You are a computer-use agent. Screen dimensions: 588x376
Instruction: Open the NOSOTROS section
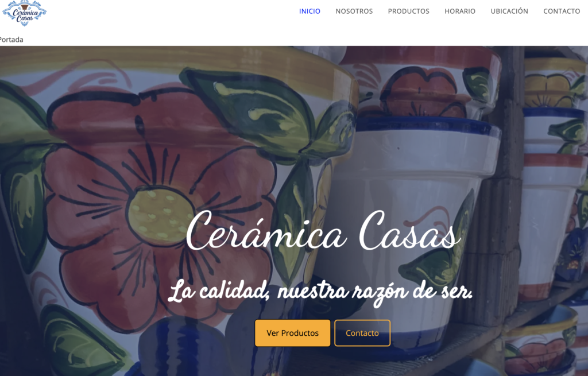pos(354,11)
